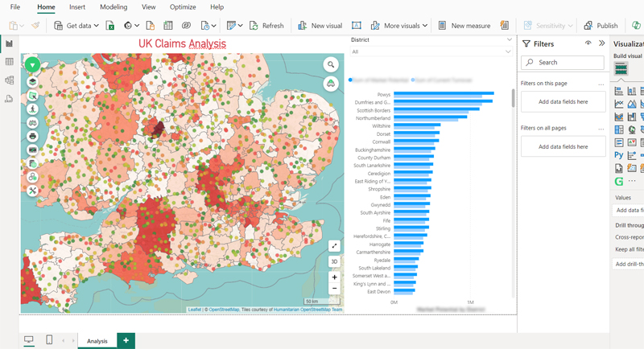Switch to Table view in sidebar
644x349 pixels.
9,61
